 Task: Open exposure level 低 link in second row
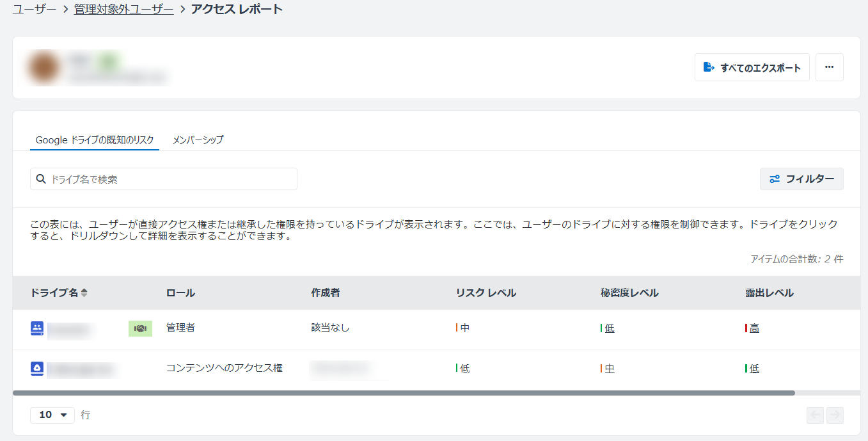pyautogui.click(x=754, y=369)
